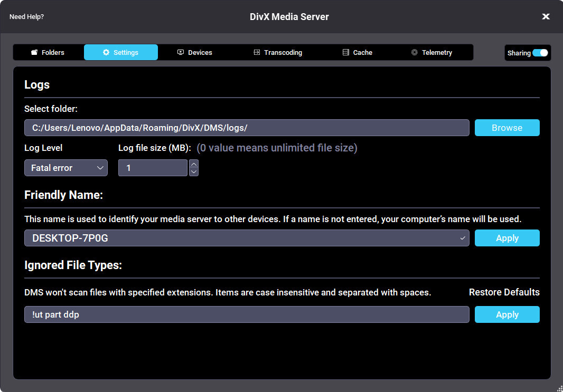Screen dimensions: 563x392
Task: Click the log folder path field
Action: [247, 128]
